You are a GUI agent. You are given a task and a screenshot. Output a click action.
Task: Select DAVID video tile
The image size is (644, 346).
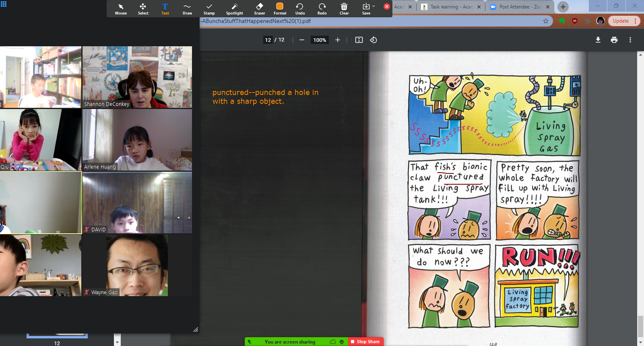coord(137,202)
